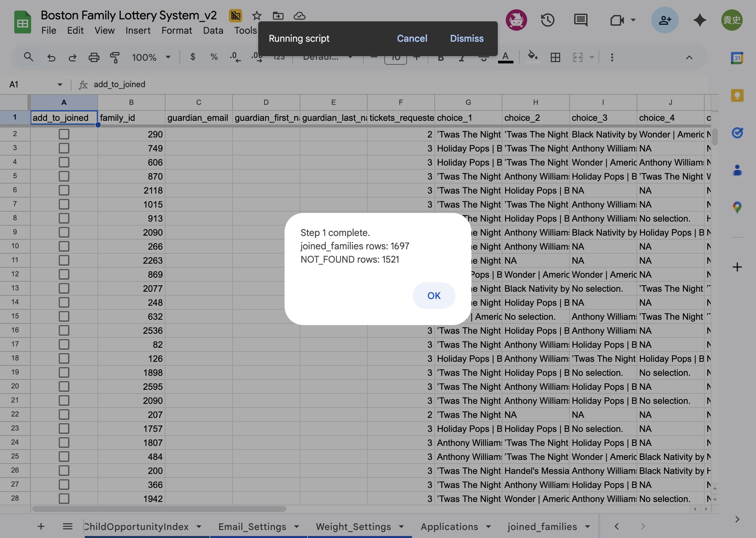Open Google Maps side panel icon

(737, 208)
